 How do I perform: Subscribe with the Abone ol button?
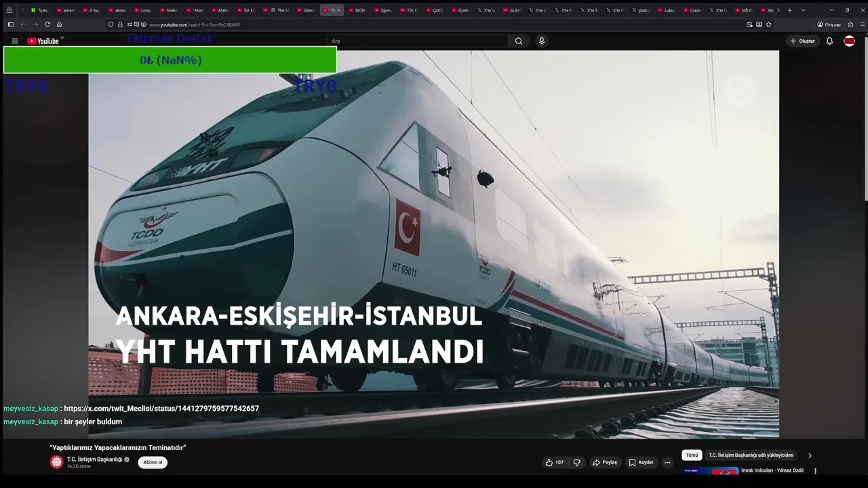coord(153,462)
